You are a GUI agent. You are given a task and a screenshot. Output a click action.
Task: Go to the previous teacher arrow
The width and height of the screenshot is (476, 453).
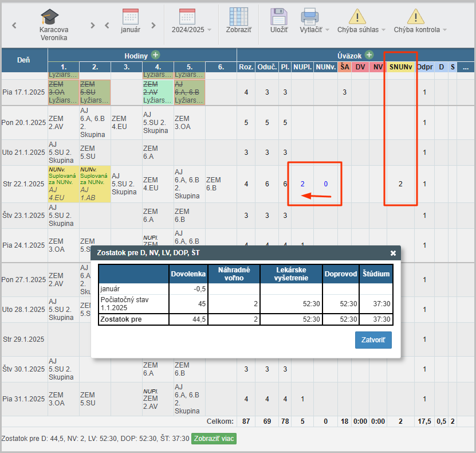click(14, 26)
